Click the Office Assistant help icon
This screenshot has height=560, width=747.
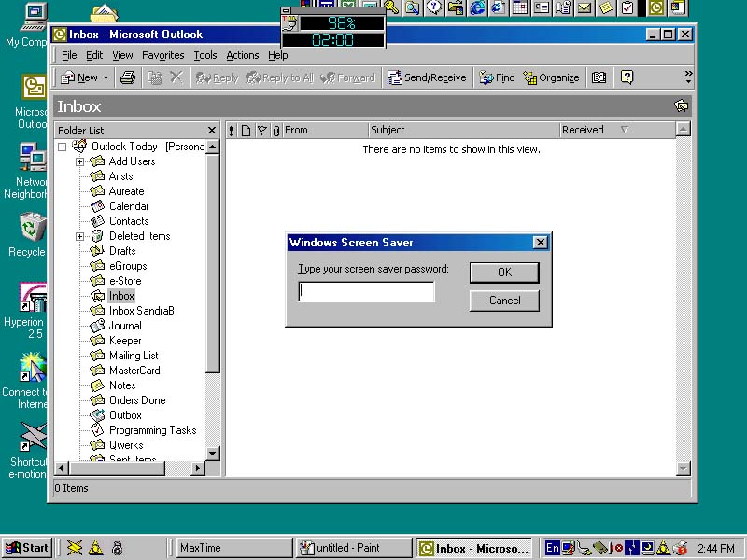(627, 77)
